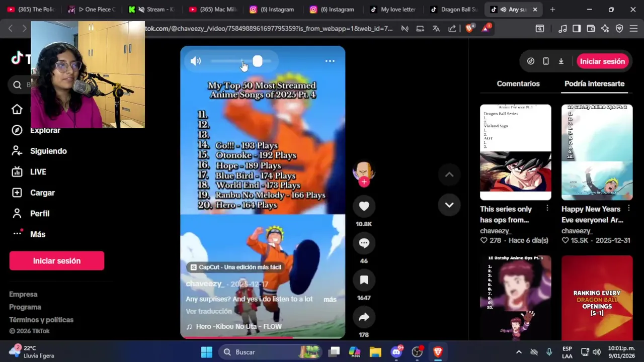Show hidden system tray icons chevron
Screen dimensions: 644x362
click(x=519, y=352)
